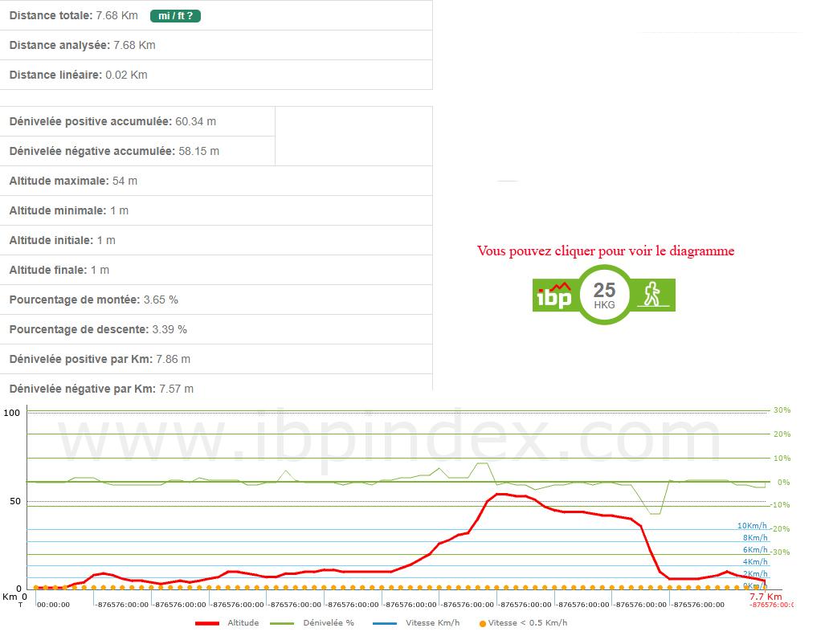This screenshot has height=644, width=825.
Task: Click the blue Vitesse Km/h legend line icon
Action: point(386,623)
